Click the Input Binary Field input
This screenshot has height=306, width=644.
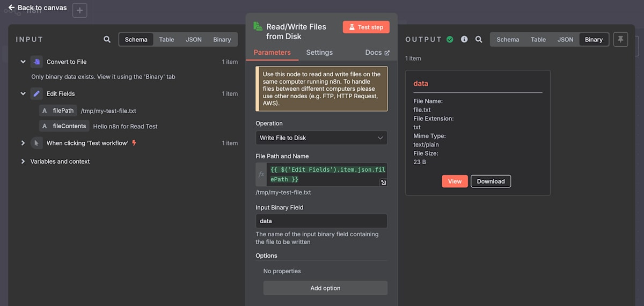(x=321, y=221)
